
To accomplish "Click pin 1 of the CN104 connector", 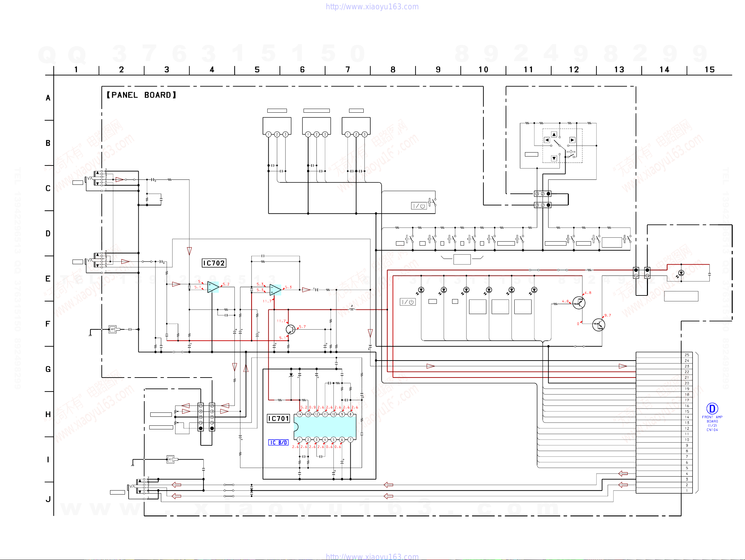I will [x=687, y=491].
